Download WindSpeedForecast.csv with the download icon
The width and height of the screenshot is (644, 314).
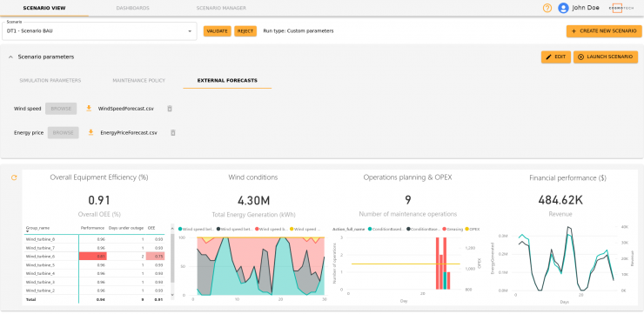[88, 109]
